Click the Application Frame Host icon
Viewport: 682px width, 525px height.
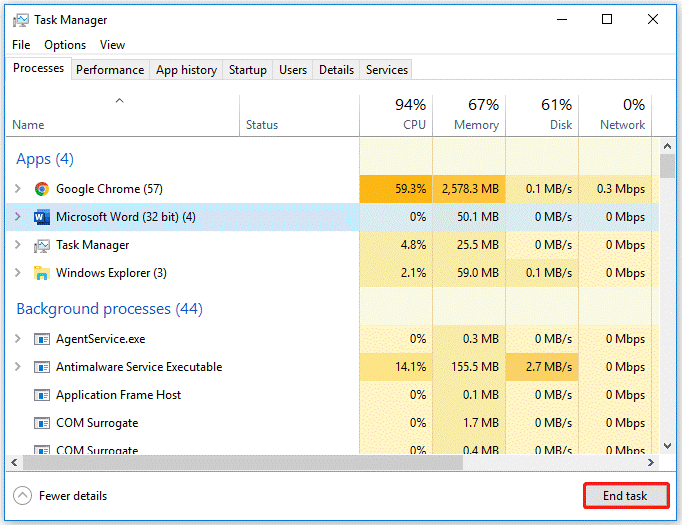(x=42, y=395)
